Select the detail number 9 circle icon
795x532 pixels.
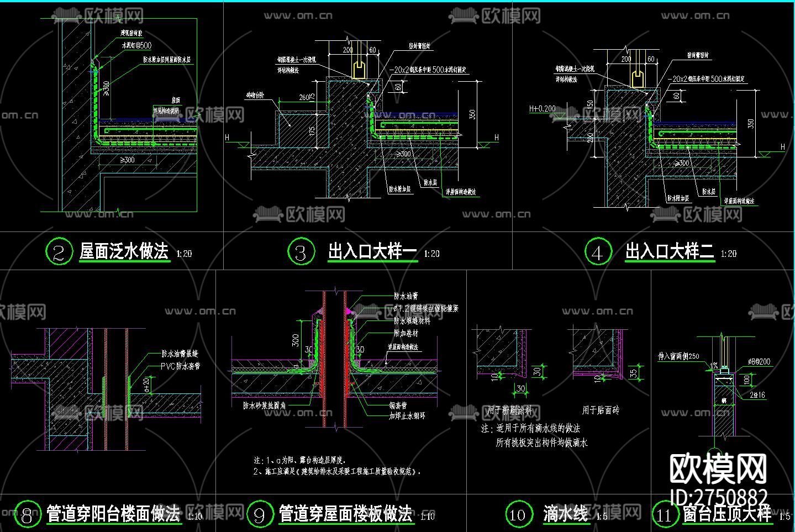(x=260, y=514)
